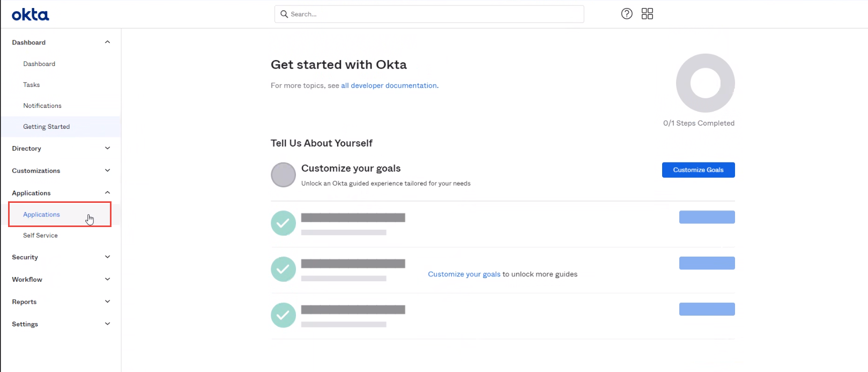Click the gray Customize your goals circle
Viewport: 868px width, 372px height.
point(283,175)
